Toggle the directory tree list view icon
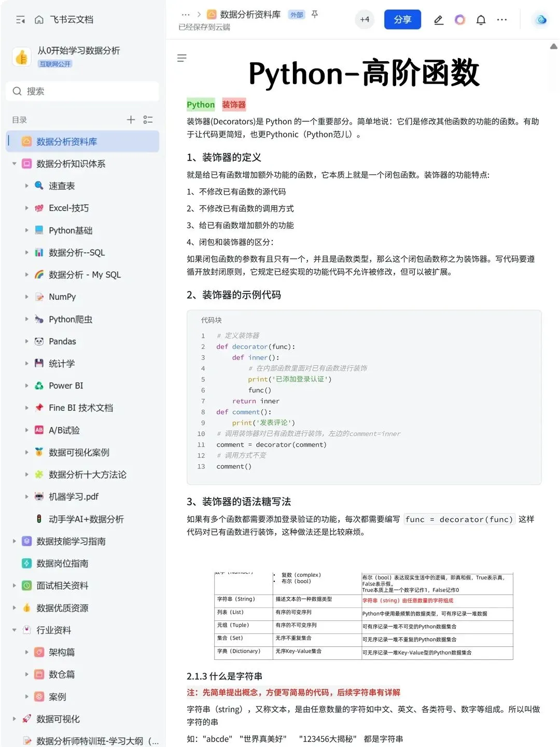 pyautogui.click(x=148, y=120)
